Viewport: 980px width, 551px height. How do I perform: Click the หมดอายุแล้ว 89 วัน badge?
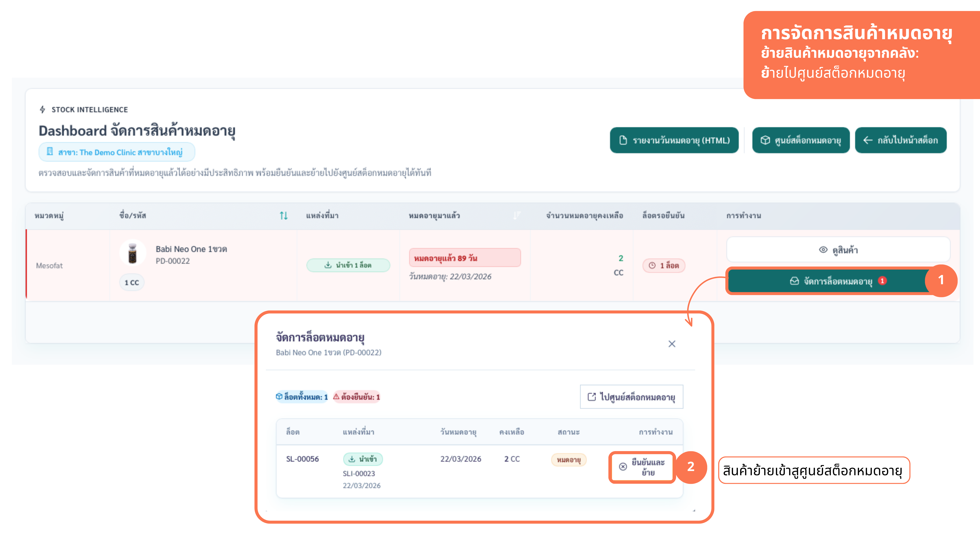(465, 258)
